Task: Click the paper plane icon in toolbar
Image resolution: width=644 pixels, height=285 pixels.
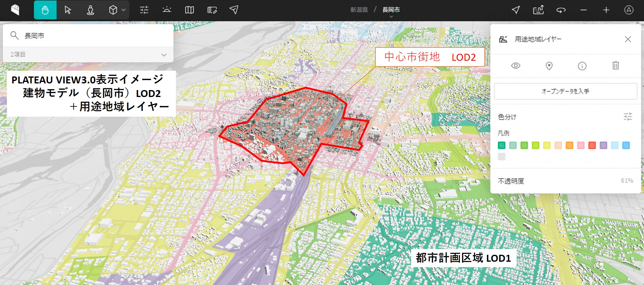Action: pos(234,10)
